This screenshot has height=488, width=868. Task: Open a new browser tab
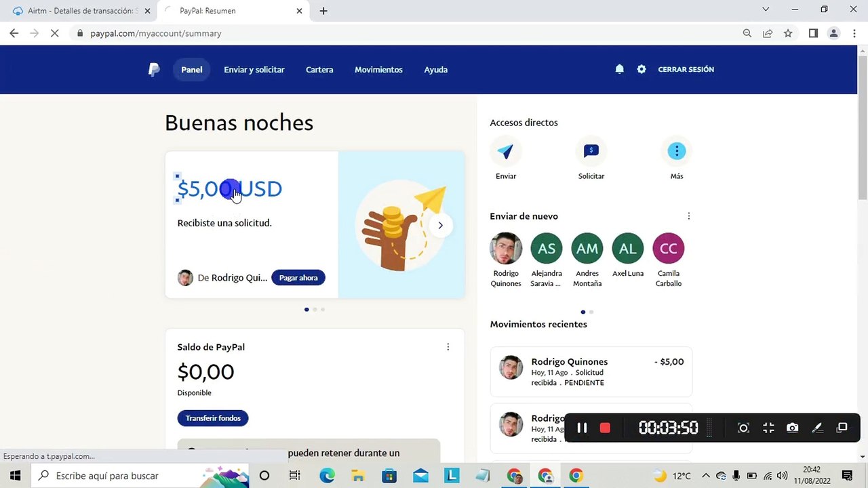323,11
